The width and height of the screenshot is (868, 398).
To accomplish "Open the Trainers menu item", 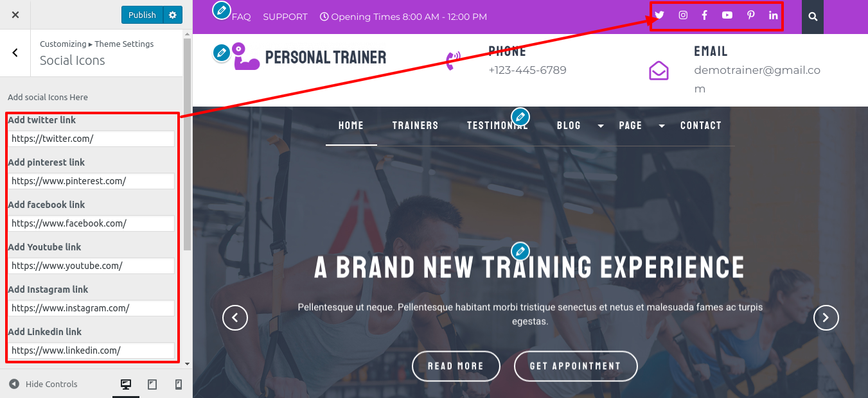I will (x=415, y=126).
